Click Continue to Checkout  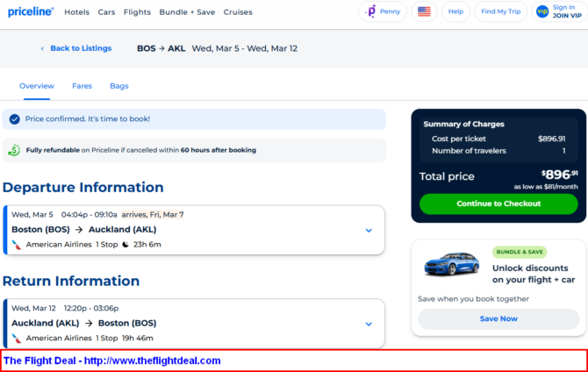498,204
